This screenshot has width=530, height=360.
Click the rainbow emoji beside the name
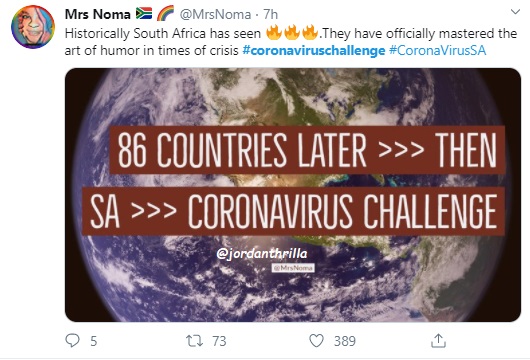[x=165, y=14]
